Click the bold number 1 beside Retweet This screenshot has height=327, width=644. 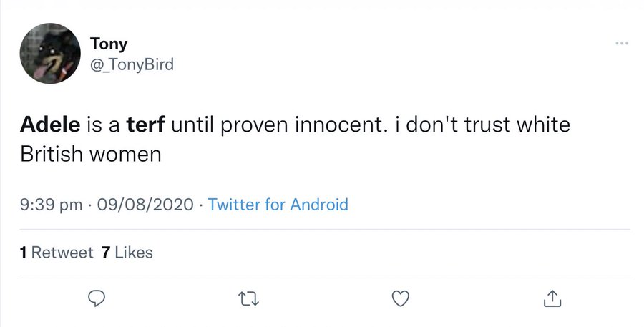tap(24, 253)
